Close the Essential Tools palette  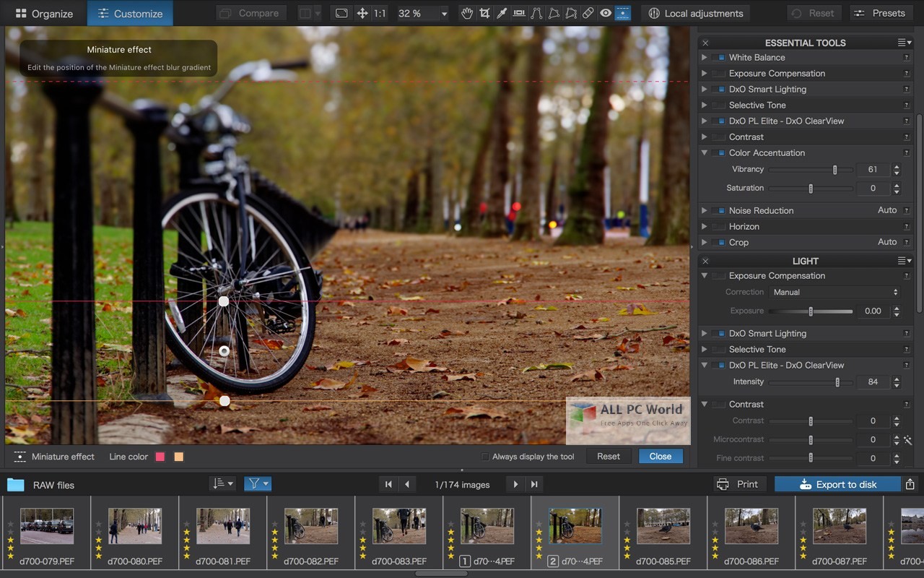coord(705,43)
